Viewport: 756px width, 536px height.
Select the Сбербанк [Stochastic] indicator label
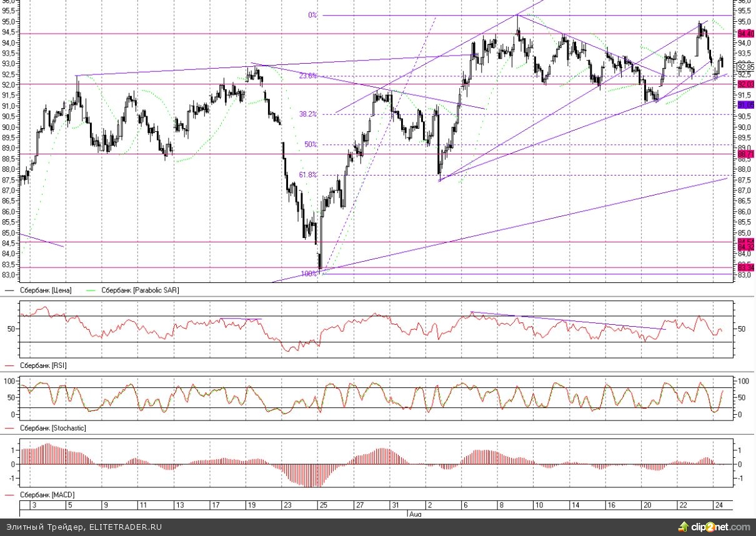click(x=52, y=428)
